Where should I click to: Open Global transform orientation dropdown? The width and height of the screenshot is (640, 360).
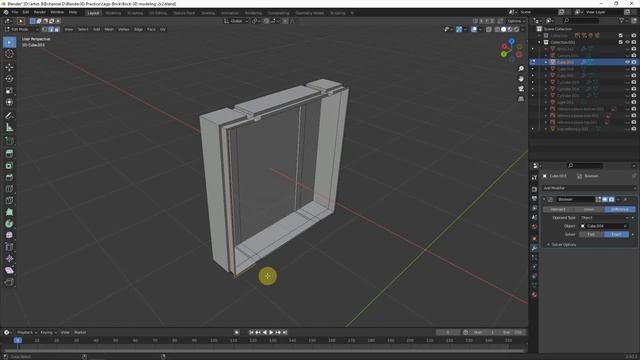236,21
